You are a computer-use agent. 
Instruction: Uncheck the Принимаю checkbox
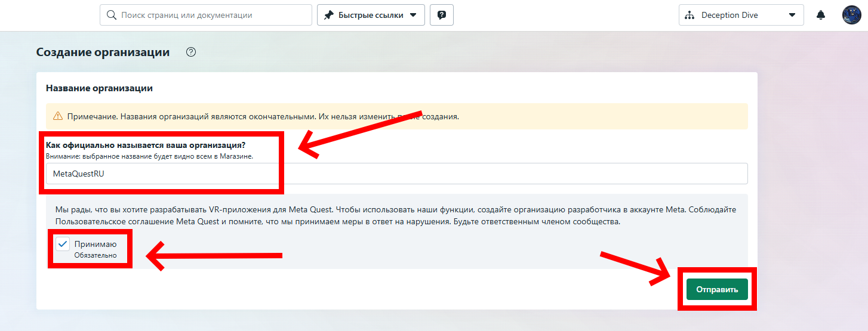tap(63, 244)
